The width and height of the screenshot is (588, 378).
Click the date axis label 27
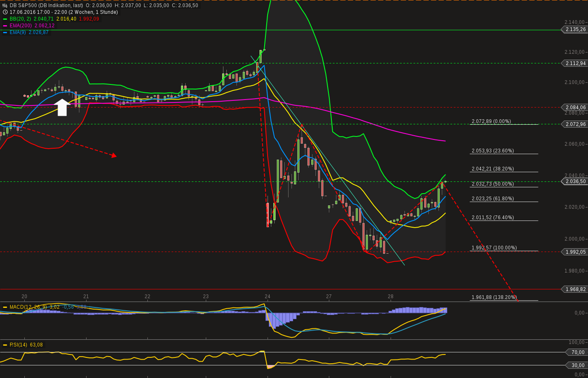click(x=329, y=297)
